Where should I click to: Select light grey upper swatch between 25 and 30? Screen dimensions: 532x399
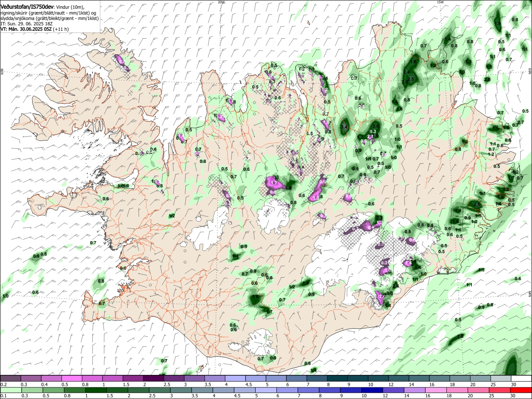click(501, 378)
